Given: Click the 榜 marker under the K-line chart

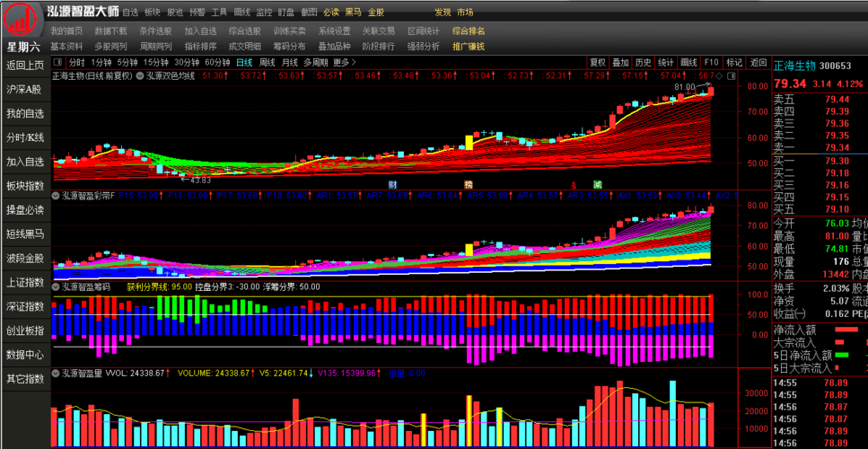Looking at the screenshot, I should tap(469, 184).
